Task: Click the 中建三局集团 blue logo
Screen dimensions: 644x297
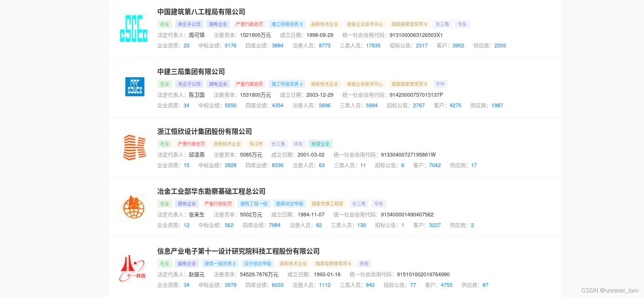Action: 135,87
